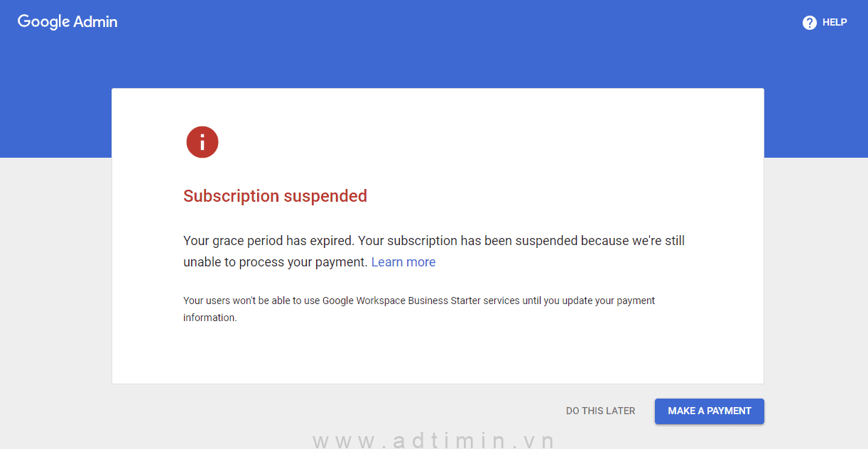
Task: Choose DO THIS LATER
Action: pyautogui.click(x=600, y=411)
